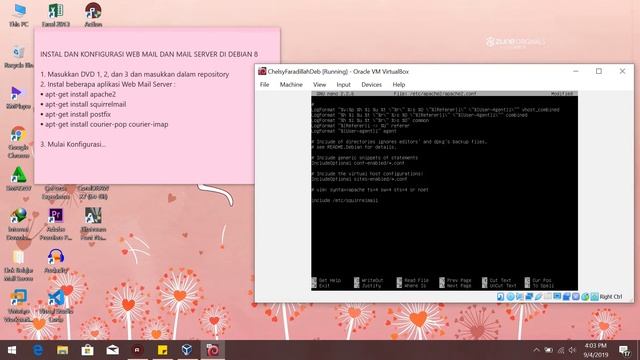Select the This PC desktop icon
Screen dimensions: 640x360
(x=19, y=16)
